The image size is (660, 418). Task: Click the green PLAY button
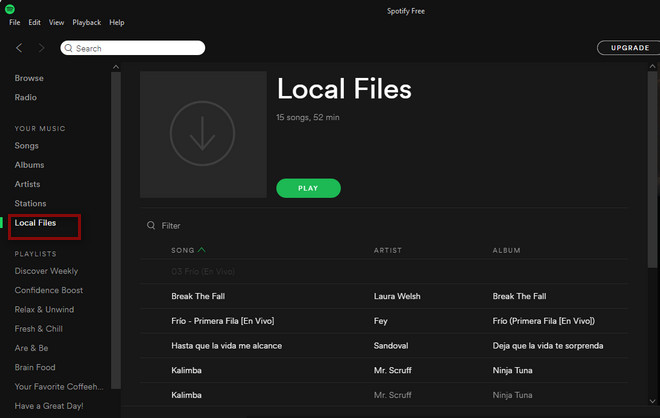pyautogui.click(x=308, y=188)
